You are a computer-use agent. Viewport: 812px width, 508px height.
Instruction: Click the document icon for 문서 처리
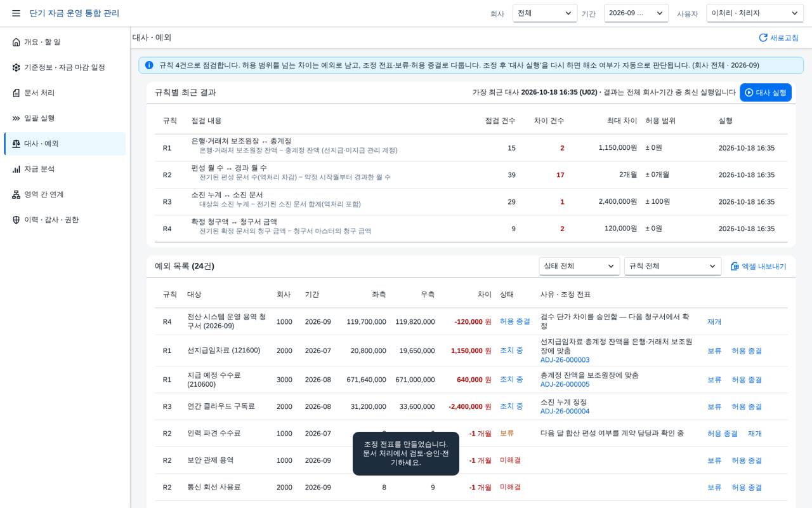click(x=16, y=93)
